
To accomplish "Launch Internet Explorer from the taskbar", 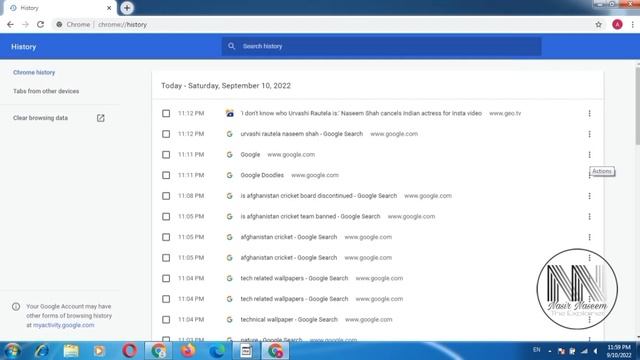I will [42, 351].
